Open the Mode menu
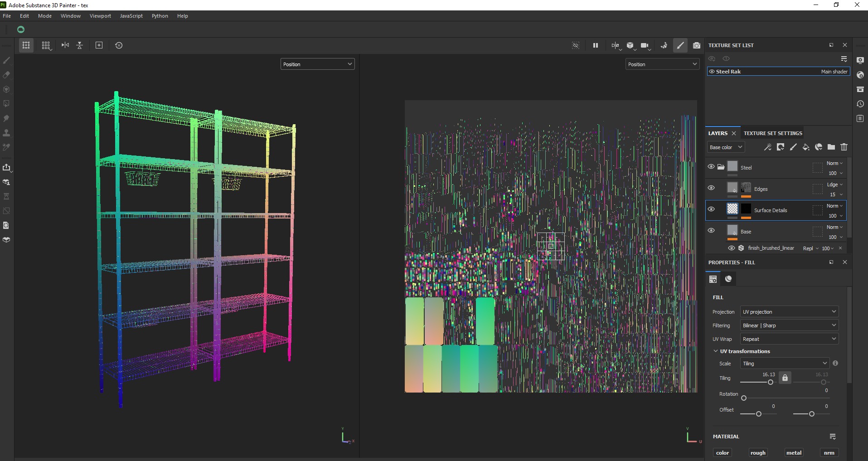The height and width of the screenshot is (461, 868). pyautogui.click(x=45, y=16)
